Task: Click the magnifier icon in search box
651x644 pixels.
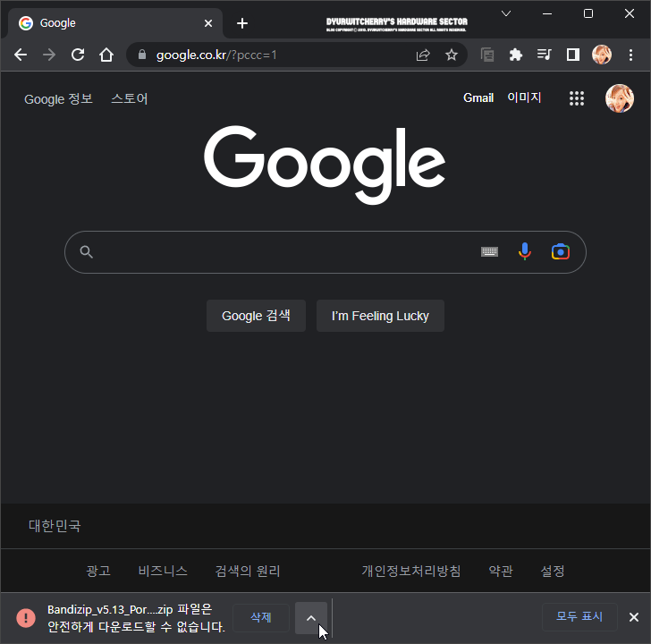Action: tap(87, 252)
